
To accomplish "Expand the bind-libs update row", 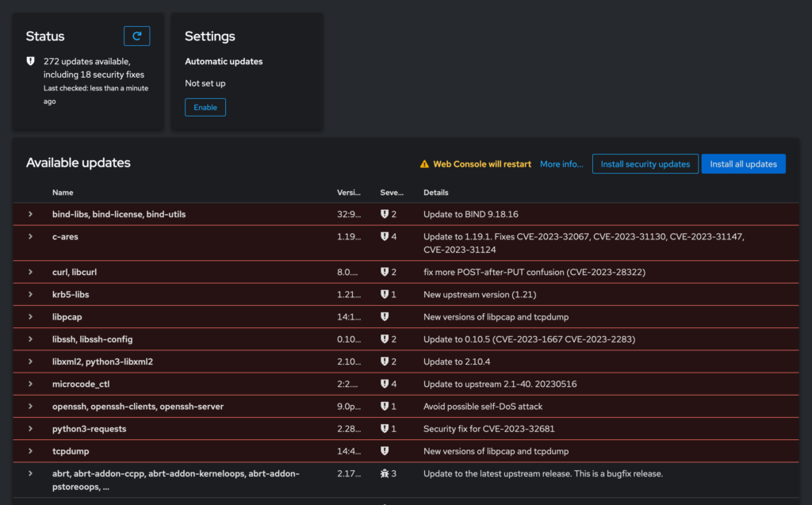I will [x=30, y=214].
